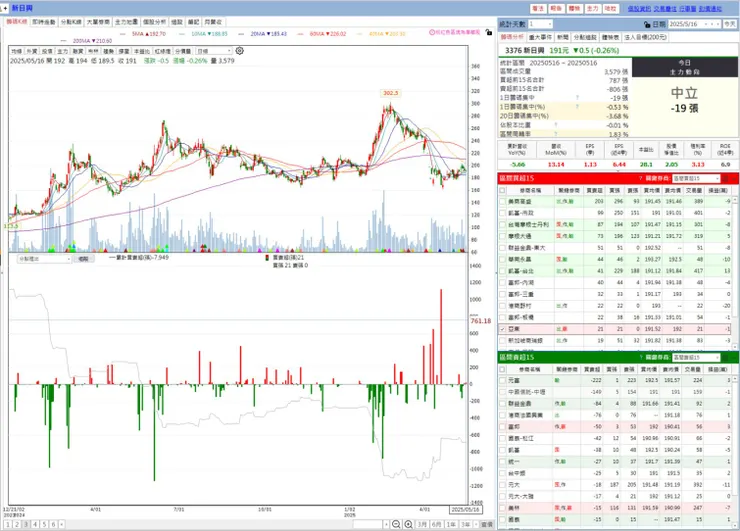Viewport: 740px width, 531px height.
Task: Open the 法人目標(200元) tab
Action: (x=645, y=37)
